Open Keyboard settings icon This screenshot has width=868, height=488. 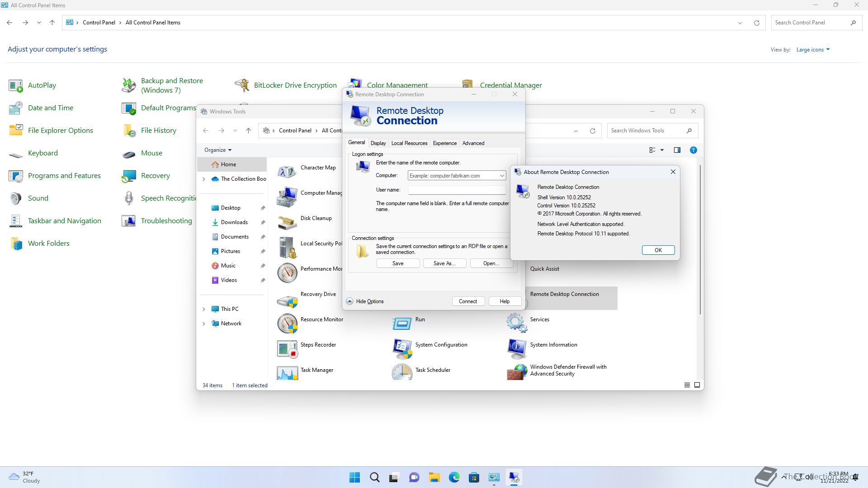(x=16, y=154)
